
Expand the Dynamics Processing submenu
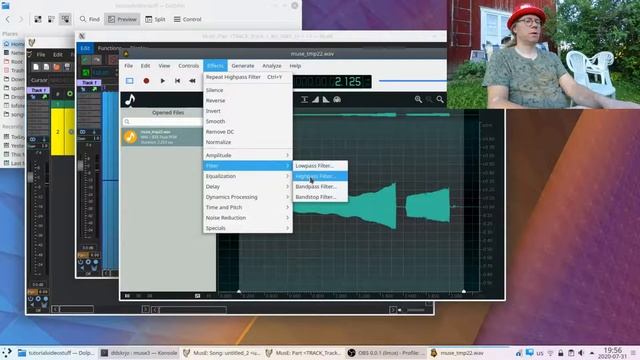[x=248, y=197]
